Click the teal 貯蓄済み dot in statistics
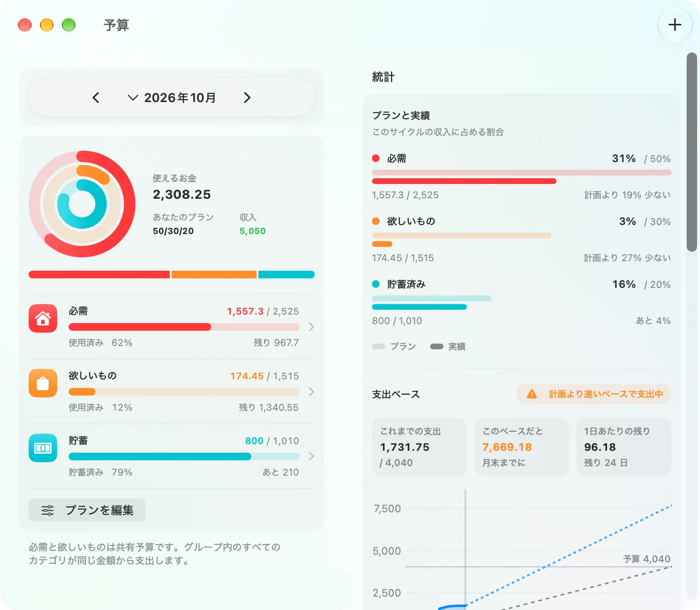700x610 pixels. coord(376,284)
